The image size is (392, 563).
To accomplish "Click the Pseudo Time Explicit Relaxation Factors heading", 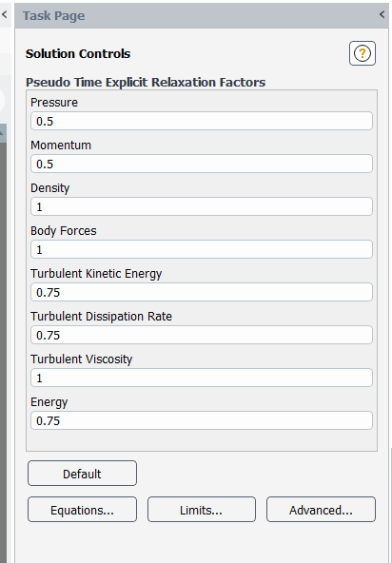I will (146, 82).
